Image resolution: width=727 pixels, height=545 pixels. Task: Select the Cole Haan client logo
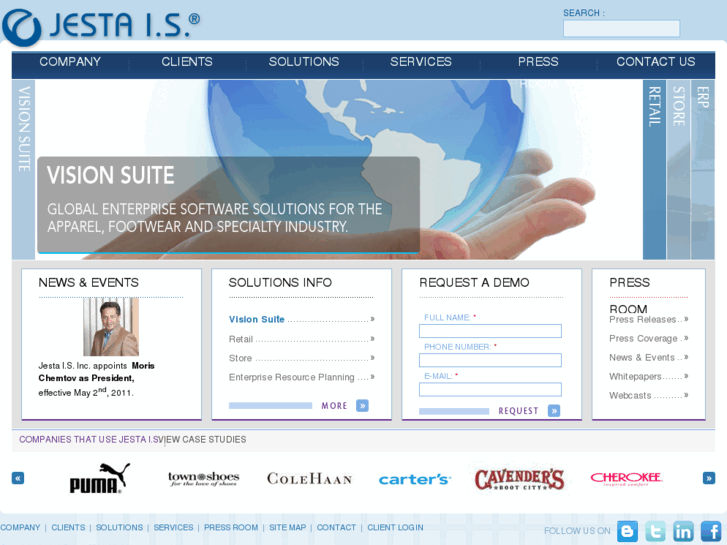tap(309, 479)
